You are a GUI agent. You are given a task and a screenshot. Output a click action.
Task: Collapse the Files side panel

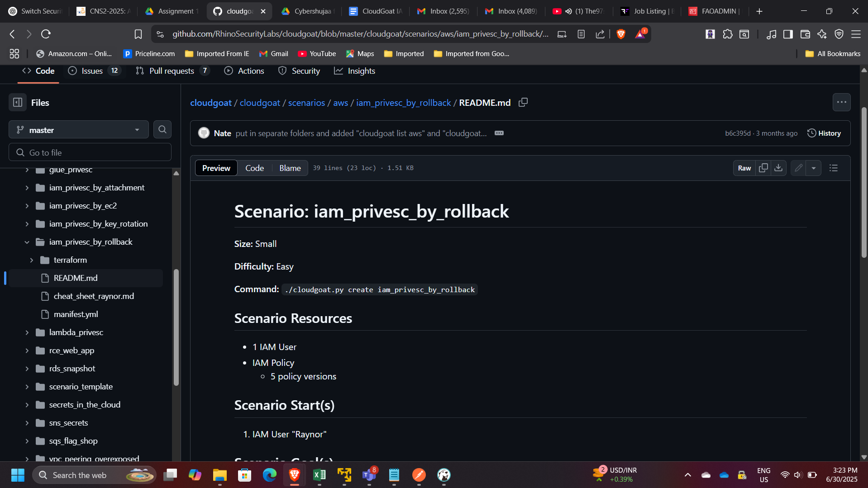tap(17, 102)
